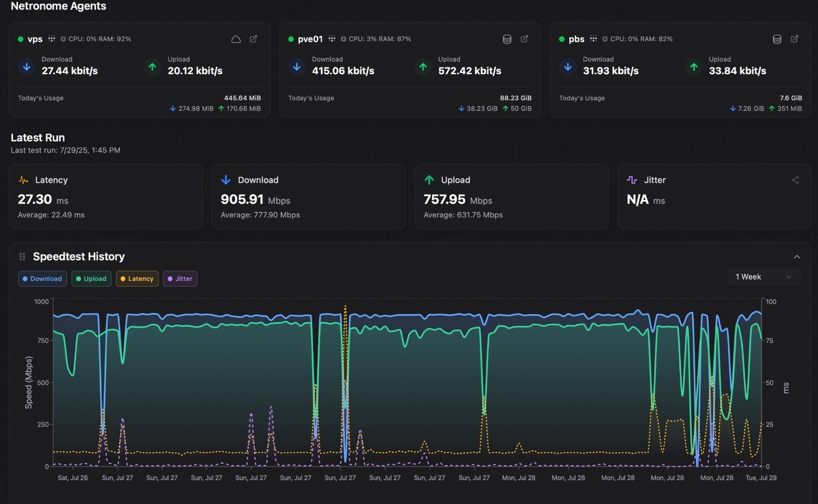Click the pve01 Upload arrow icon
The image size is (818, 504).
point(423,67)
